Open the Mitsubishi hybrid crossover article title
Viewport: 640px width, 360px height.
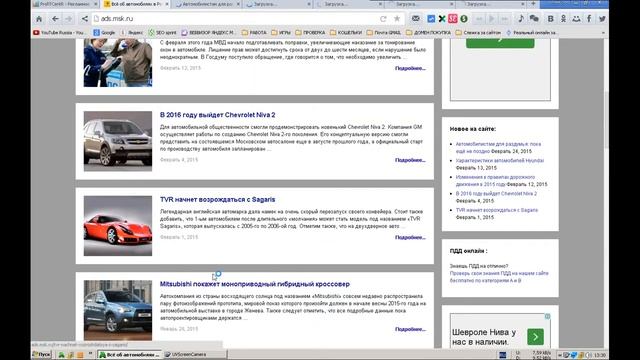tap(255, 284)
